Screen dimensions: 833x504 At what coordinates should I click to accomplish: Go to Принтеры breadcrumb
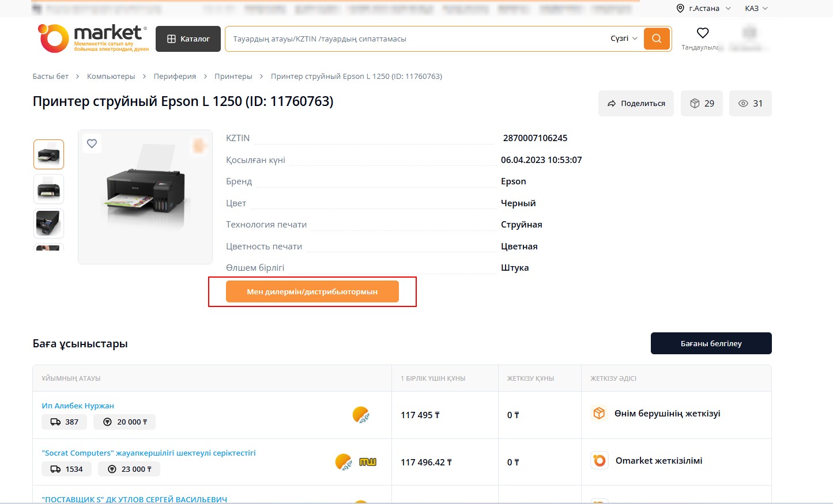[x=233, y=77]
